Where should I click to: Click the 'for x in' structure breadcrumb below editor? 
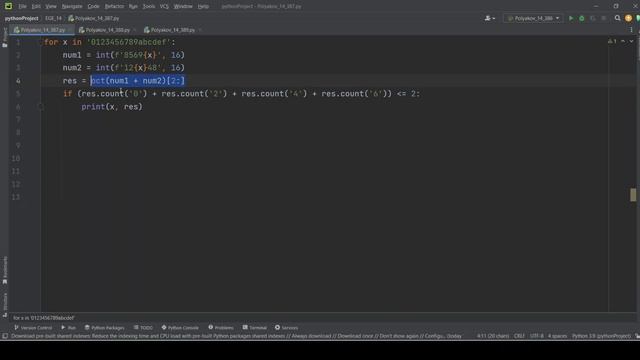point(44,318)
